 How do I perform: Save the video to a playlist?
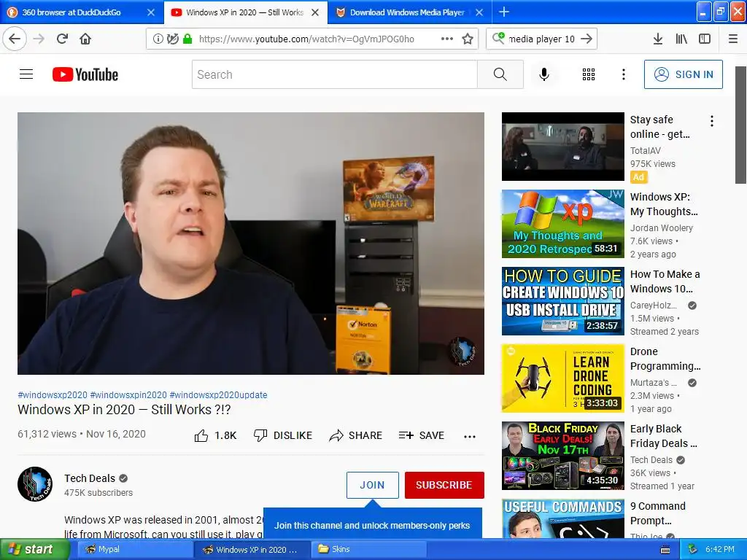coord(421,435)
